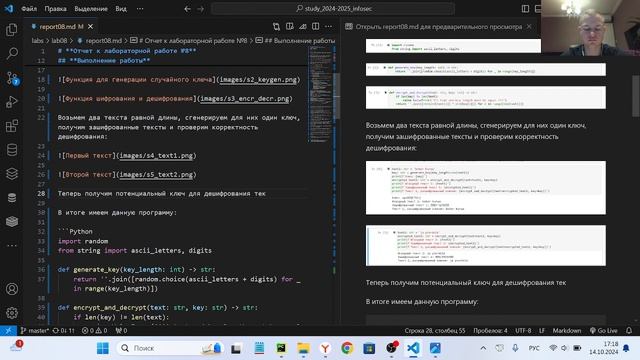Change the LF end-of-line selector
640x360 pixels.
(x=542, y=331)
